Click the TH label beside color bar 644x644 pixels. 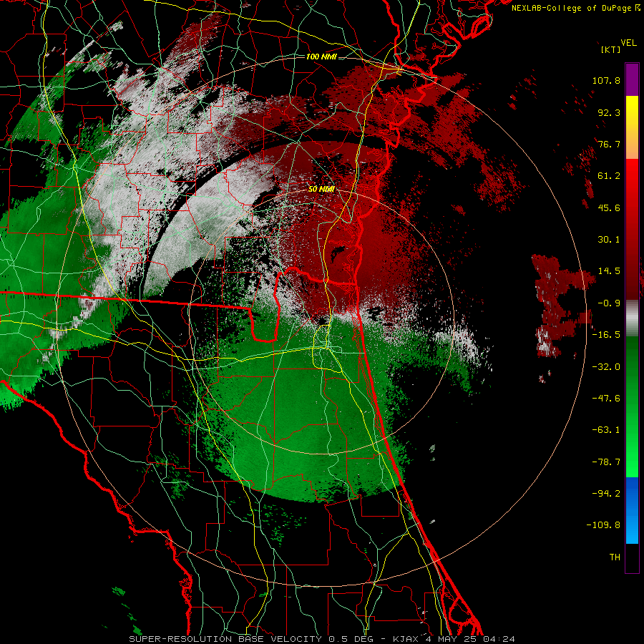tap(615, 557)
